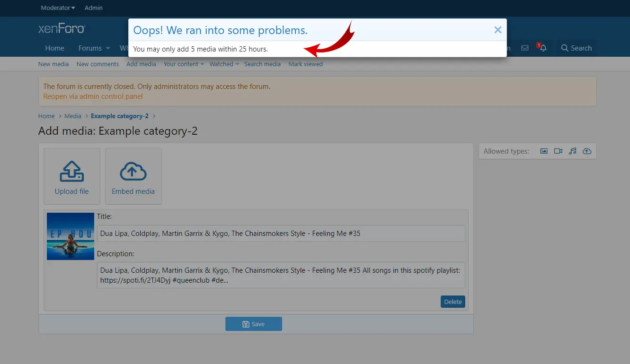
Task: Click the forum currently closed notice text
Action: 157,87
